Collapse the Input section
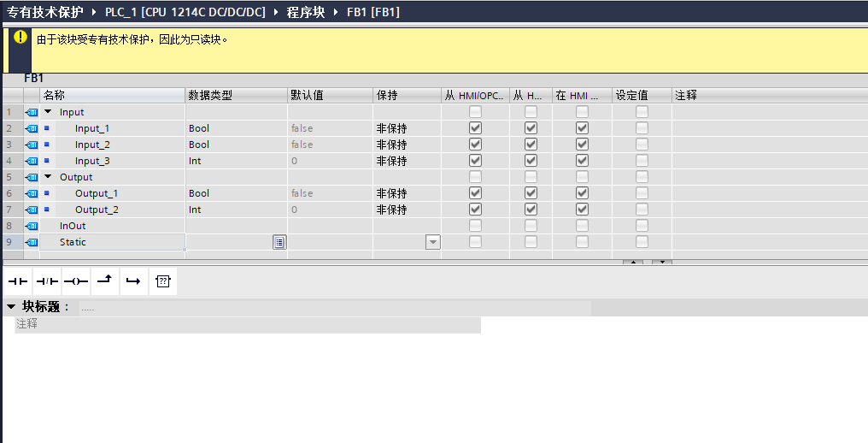The width and height of the screenshot is (868, 443). coord(48,111)
